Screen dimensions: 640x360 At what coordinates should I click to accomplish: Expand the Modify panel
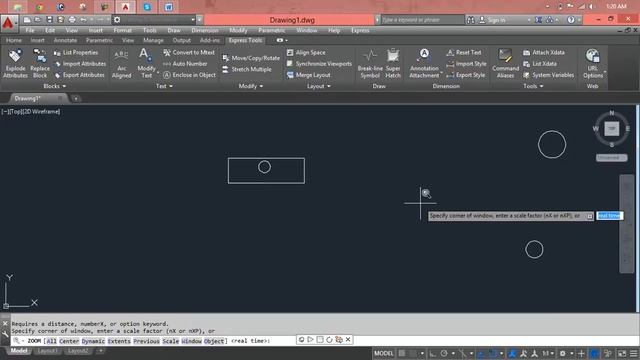click(x=251, y=86)
